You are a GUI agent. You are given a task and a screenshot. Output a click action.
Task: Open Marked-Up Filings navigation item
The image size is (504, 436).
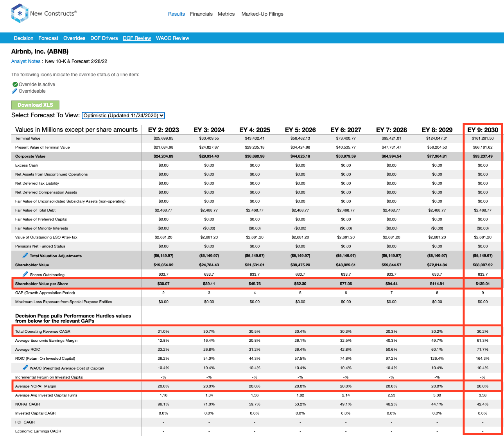point(262,14)
